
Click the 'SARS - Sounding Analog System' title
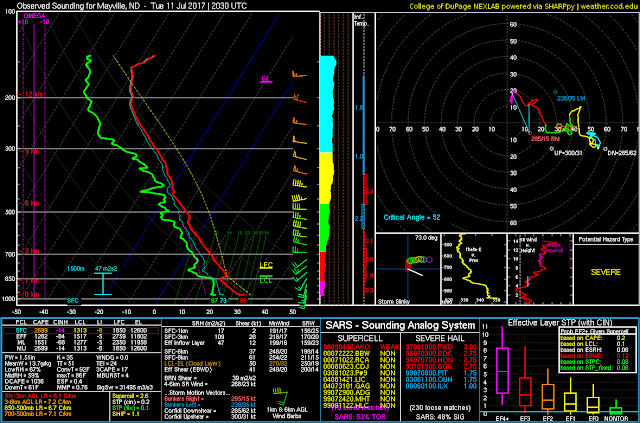click(400, 325)
